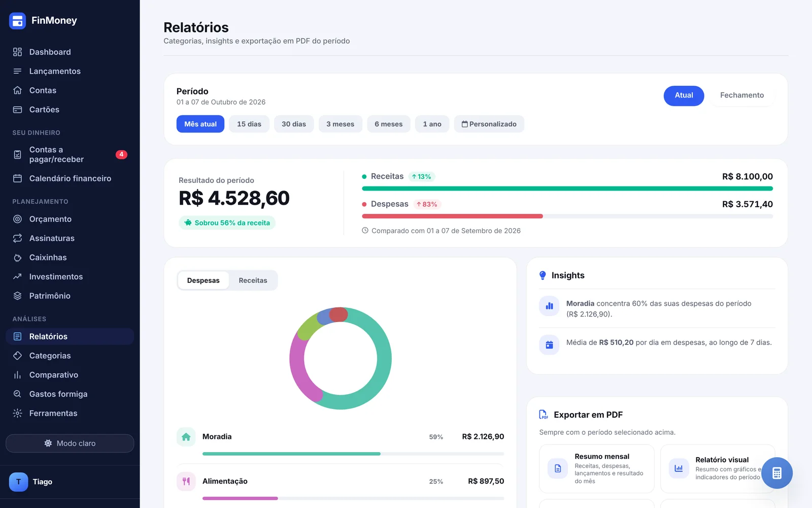This screenshot has width=812, height=508.
Task: Click the Contas house icon
Action: [17, 90]
